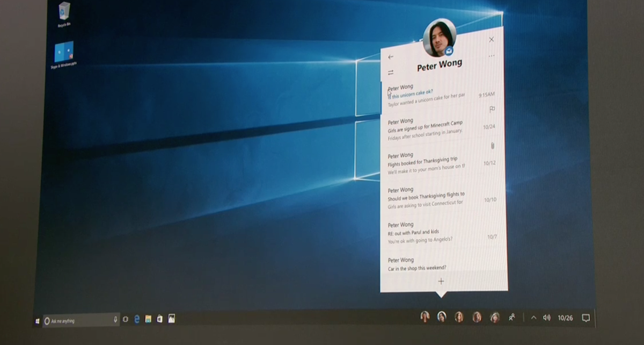
Task: Launch the Photos app from the taskbar
Action: click(x=172, y=318)
